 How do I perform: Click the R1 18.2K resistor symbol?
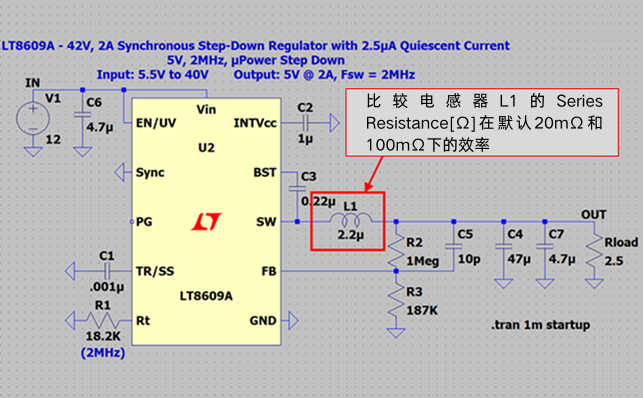tap(103, 320)
